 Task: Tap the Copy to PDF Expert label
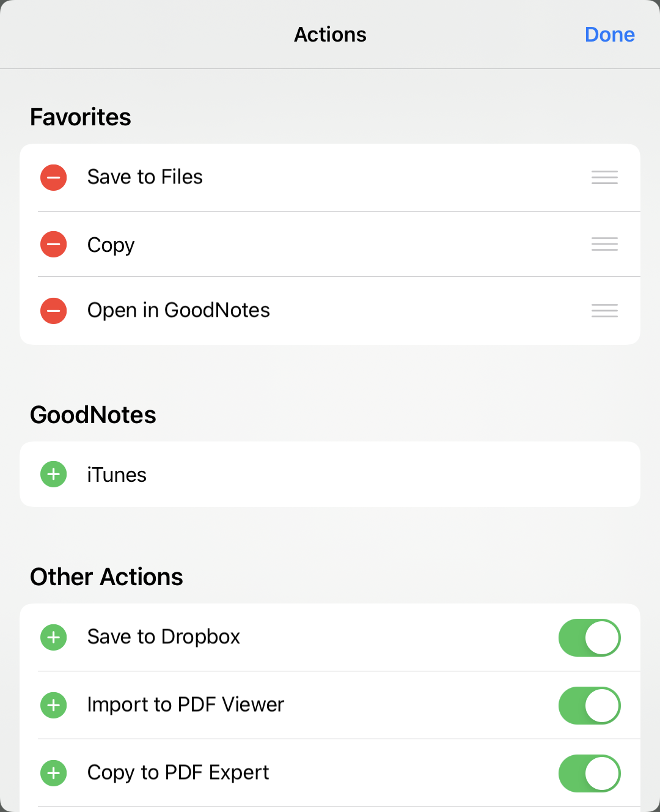click(x=178, y=773)
